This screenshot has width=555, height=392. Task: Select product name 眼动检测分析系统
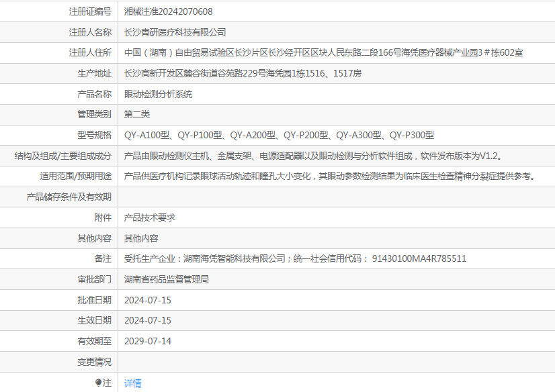click(158, 94)
